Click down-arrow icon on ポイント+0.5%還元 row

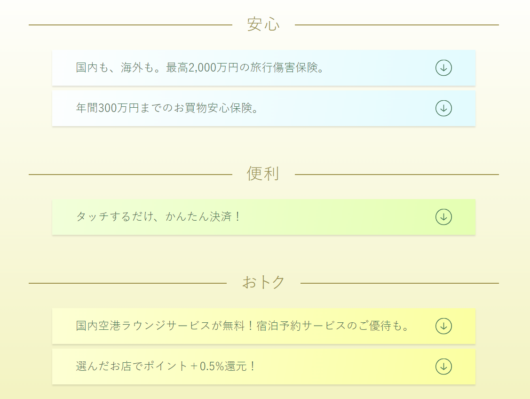(443, 366)
